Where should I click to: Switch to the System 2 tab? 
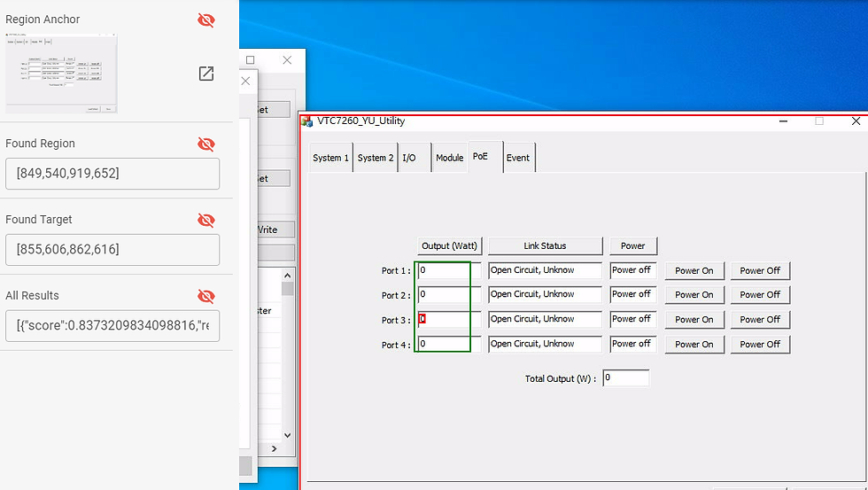click(x=376, y=158)
